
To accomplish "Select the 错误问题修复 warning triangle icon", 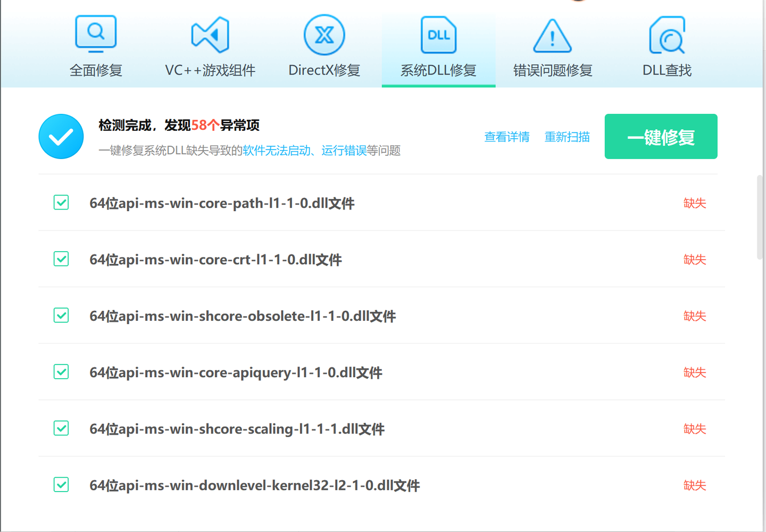I will 552,35.
